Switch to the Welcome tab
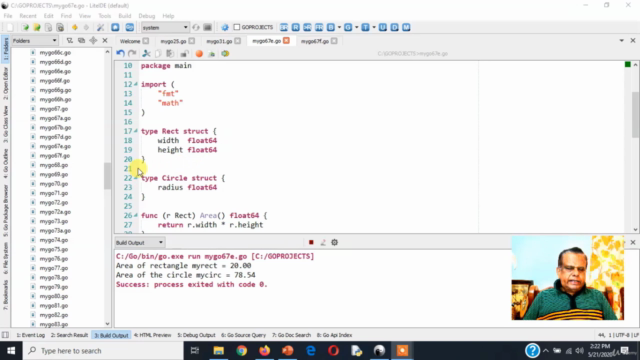This screenshot has height=360, width=640. pyautogui.click(x=130, y=41)
